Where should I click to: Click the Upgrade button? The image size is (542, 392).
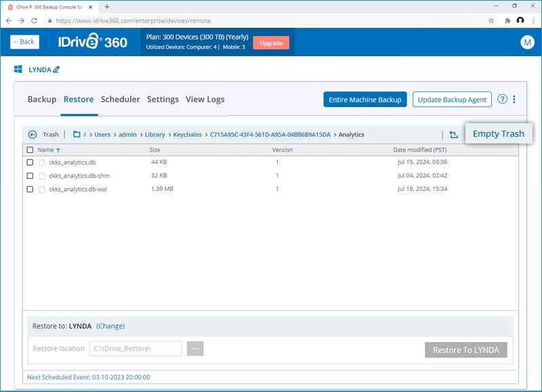pyautogui.click(x=271, y=43)
